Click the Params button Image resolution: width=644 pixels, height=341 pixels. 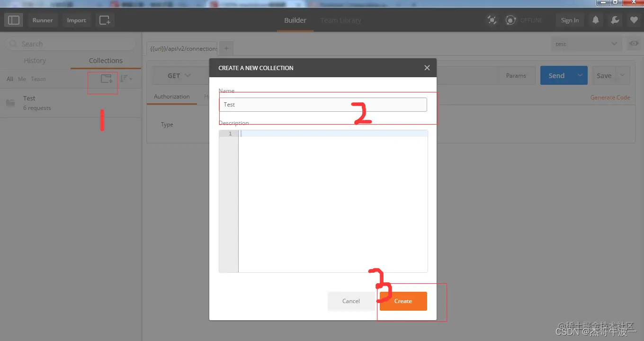click(x=516, y=76)
